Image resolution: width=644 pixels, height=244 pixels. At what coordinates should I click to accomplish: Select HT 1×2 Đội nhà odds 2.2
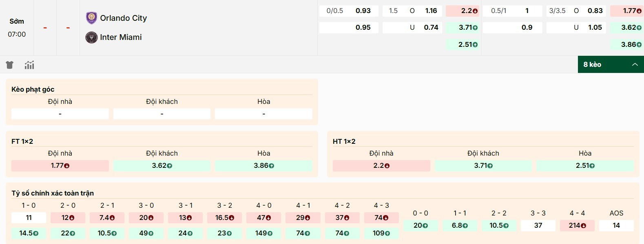tap(381, 166)
